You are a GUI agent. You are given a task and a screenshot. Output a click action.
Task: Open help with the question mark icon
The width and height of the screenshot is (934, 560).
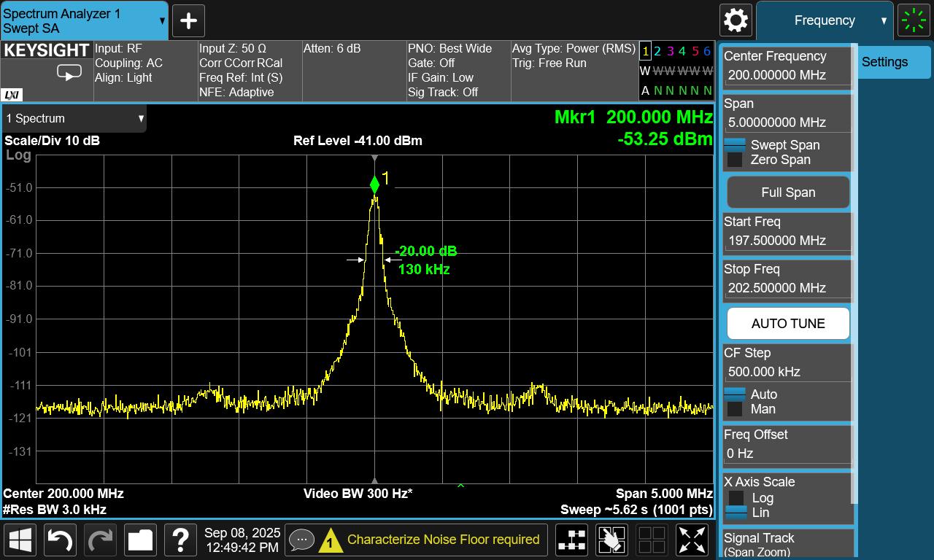[180, 540]
